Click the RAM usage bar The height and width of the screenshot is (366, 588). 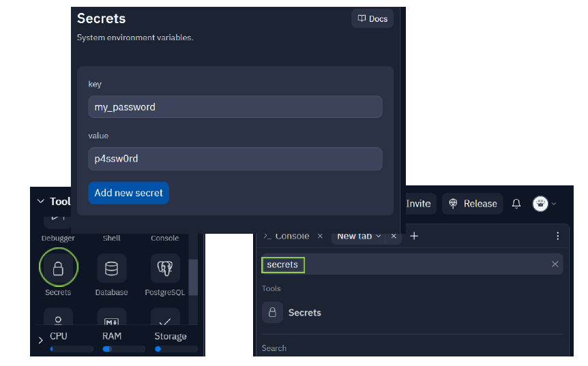[x=123, y=349]
